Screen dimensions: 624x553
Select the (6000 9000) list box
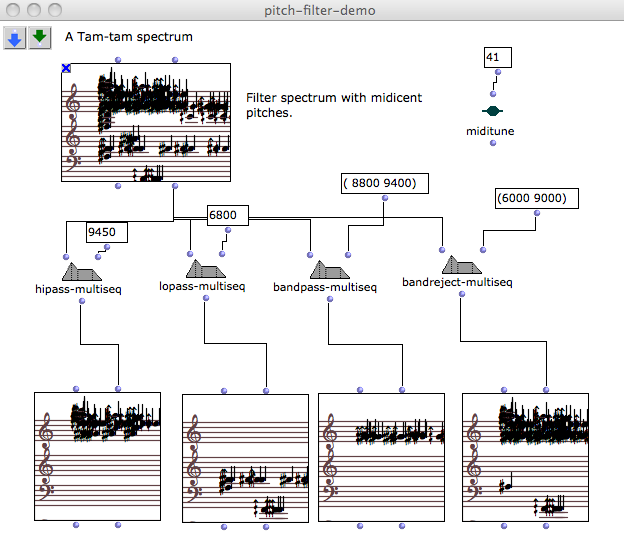pos(537,199)
